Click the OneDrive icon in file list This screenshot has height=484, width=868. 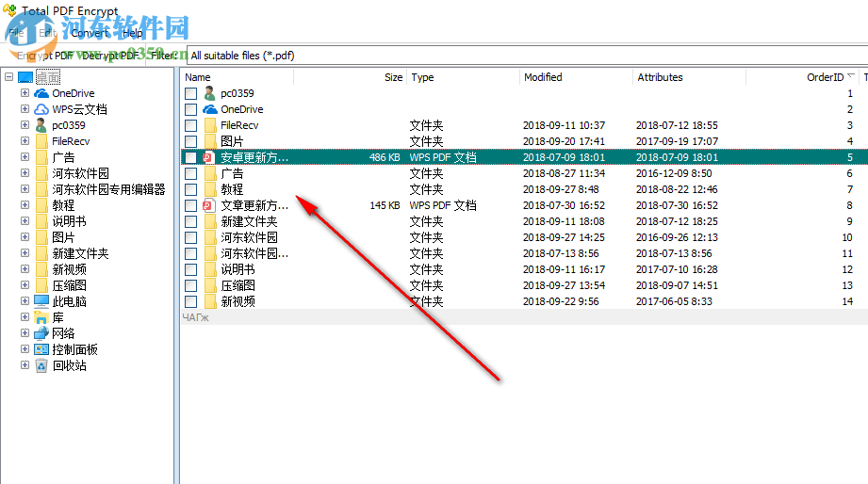210,109
